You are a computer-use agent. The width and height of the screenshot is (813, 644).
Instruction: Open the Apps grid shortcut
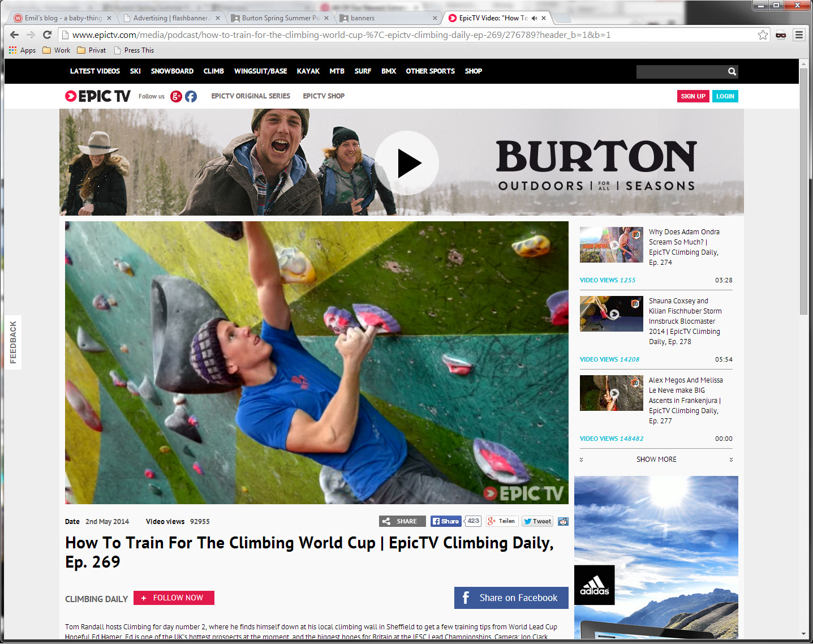(x=23, y=50)
